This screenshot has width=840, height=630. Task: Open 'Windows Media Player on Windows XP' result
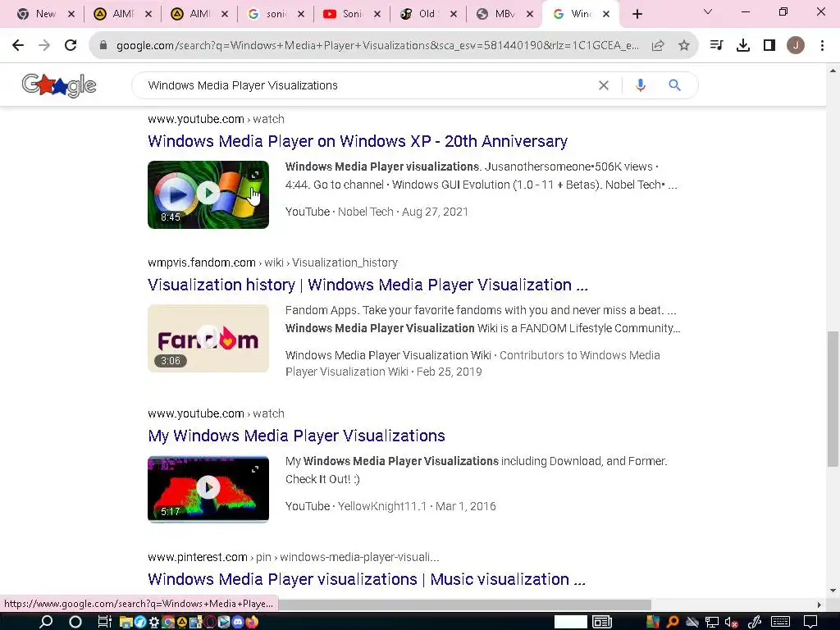pyautogui.click(x=358, y=141)
